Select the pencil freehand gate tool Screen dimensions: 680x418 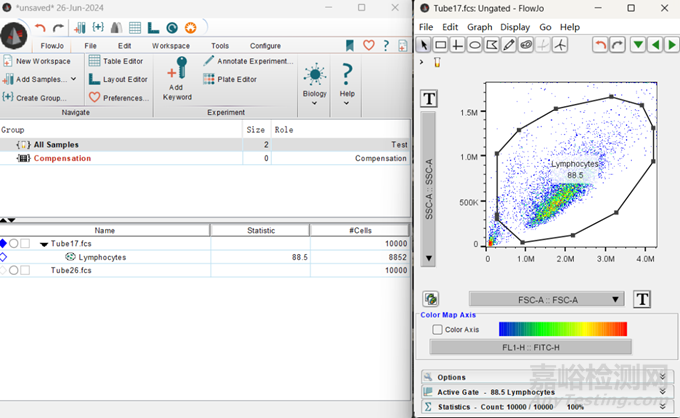(x=509, y=45)
